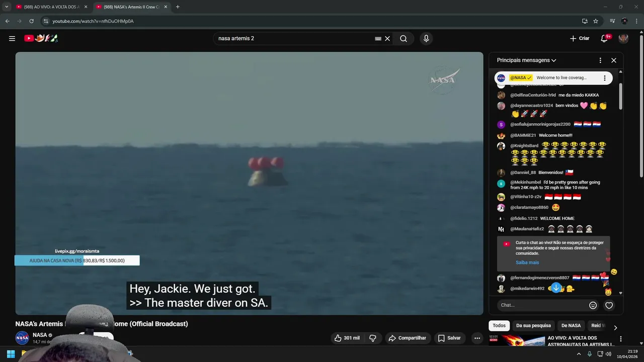Open the pinned @NASA Welcome to live coverage message
Viewport: 644px width, 362px height.
(553, 78)
